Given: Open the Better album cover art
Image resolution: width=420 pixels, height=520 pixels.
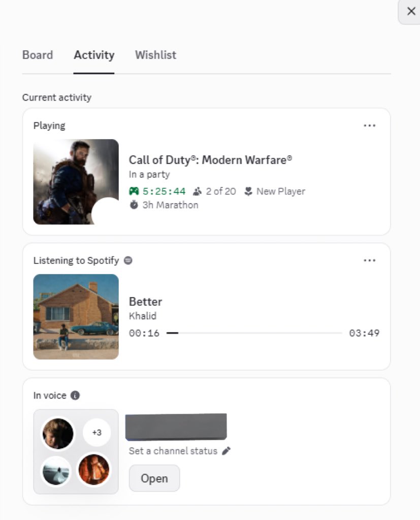Looking at the screenshot, I should (x=76, y=317).
